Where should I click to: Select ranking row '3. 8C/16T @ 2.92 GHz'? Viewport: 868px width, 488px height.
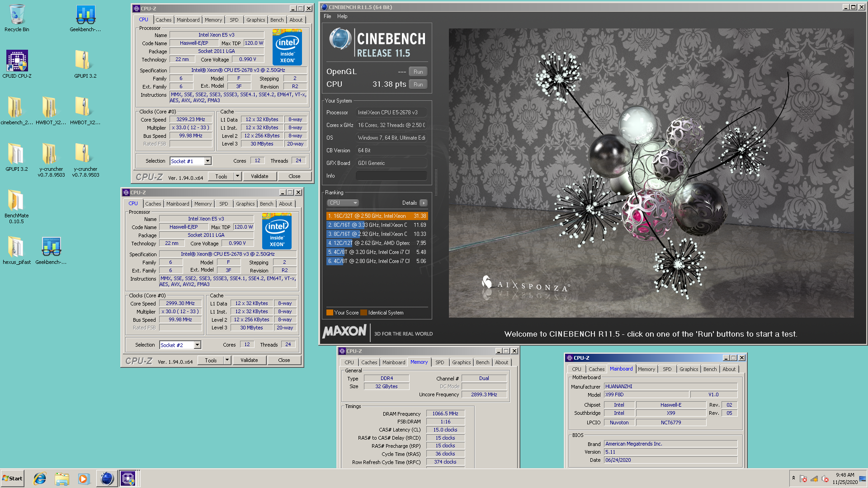377,234
